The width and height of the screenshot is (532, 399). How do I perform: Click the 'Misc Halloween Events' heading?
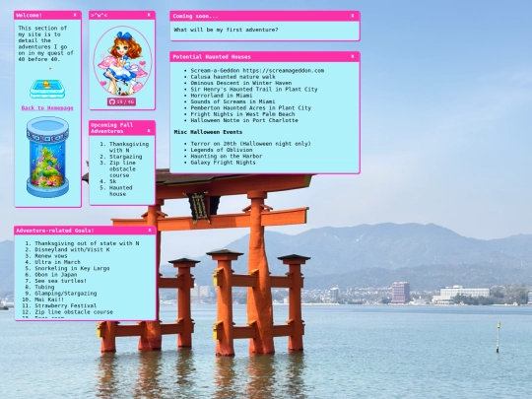point(208,132)
